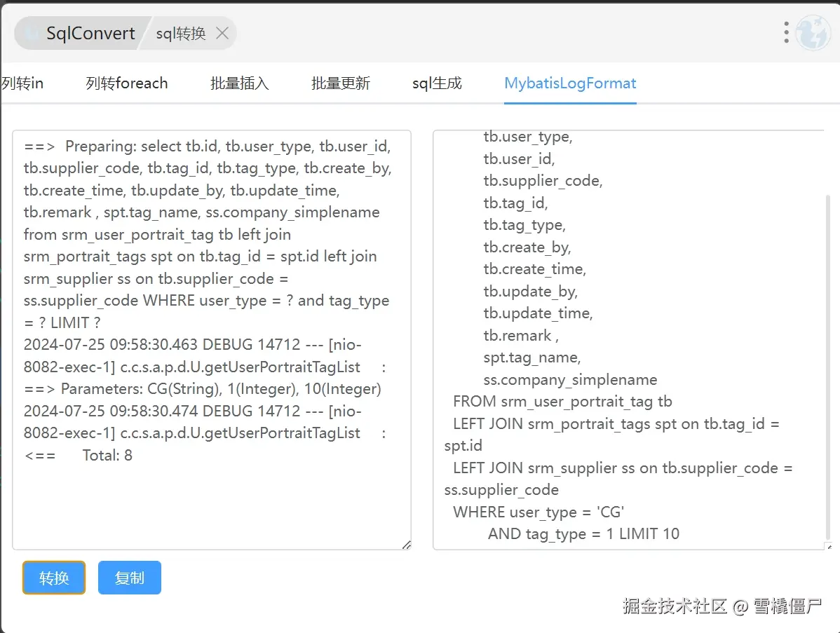Click the 'FROM srm_user_portrait_tag tb' output line
The width and height of the screenshot is (840, 633).
click(562, 402)
